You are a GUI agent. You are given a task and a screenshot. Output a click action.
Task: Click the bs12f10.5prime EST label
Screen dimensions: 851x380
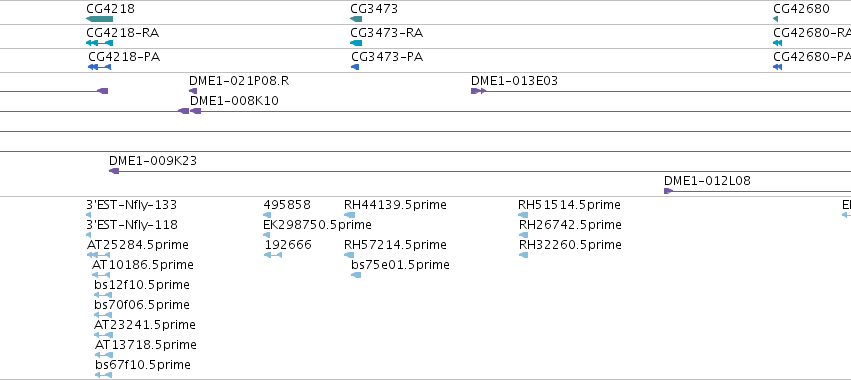(x=142, y=285)
